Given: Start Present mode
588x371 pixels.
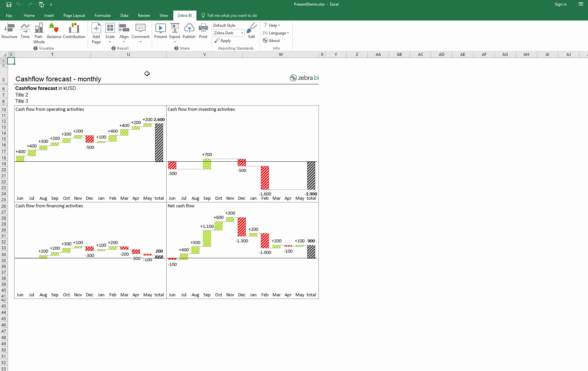Looking at the screenshot, I should coord(160,31).
